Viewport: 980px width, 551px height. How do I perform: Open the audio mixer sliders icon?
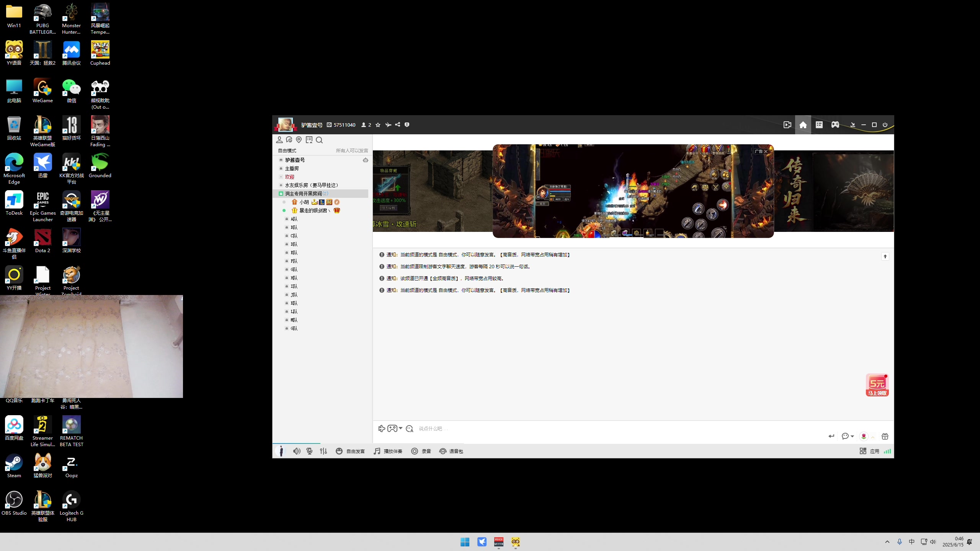[323, 451]
